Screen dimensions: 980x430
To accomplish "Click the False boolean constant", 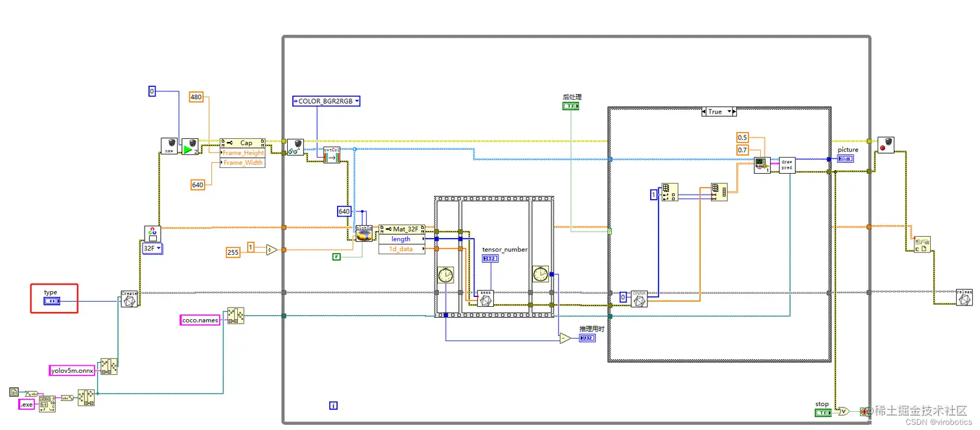I will point(336,257).
